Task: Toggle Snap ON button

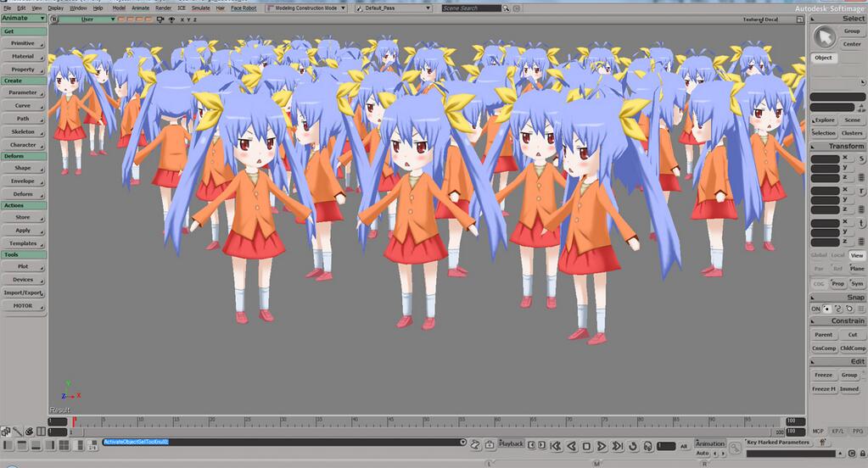Action: click(816, 309)
